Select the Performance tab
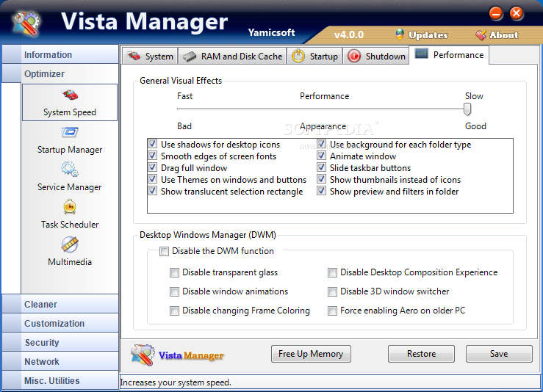 tap(450, 54)
